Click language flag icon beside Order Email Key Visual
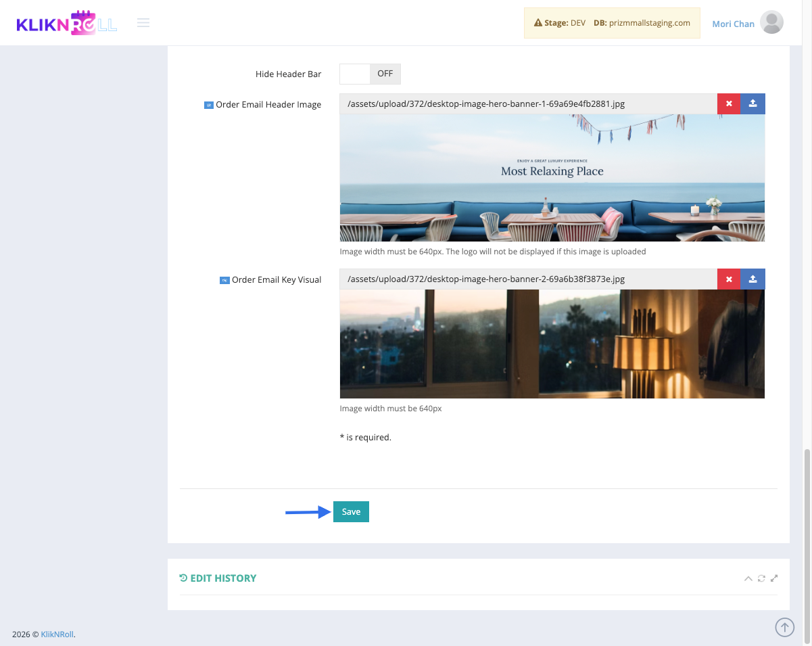Viewport: 812px width, 646px height. 224,280
